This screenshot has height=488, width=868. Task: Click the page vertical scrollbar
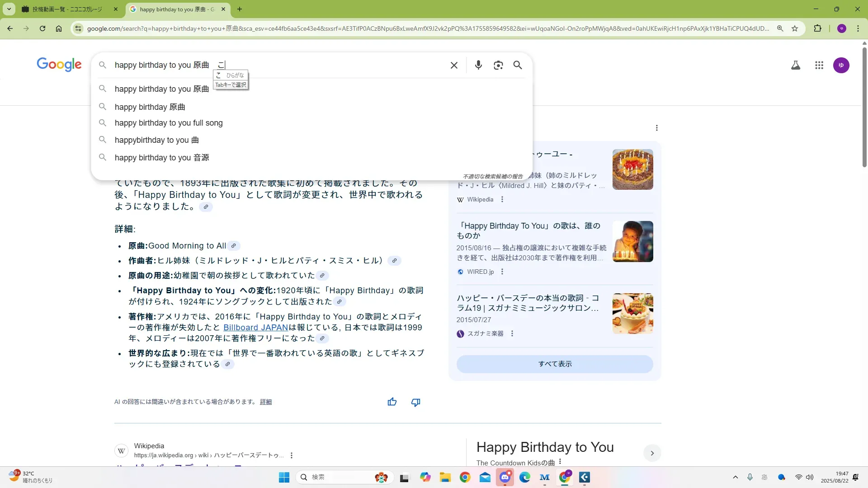[864, 107]
